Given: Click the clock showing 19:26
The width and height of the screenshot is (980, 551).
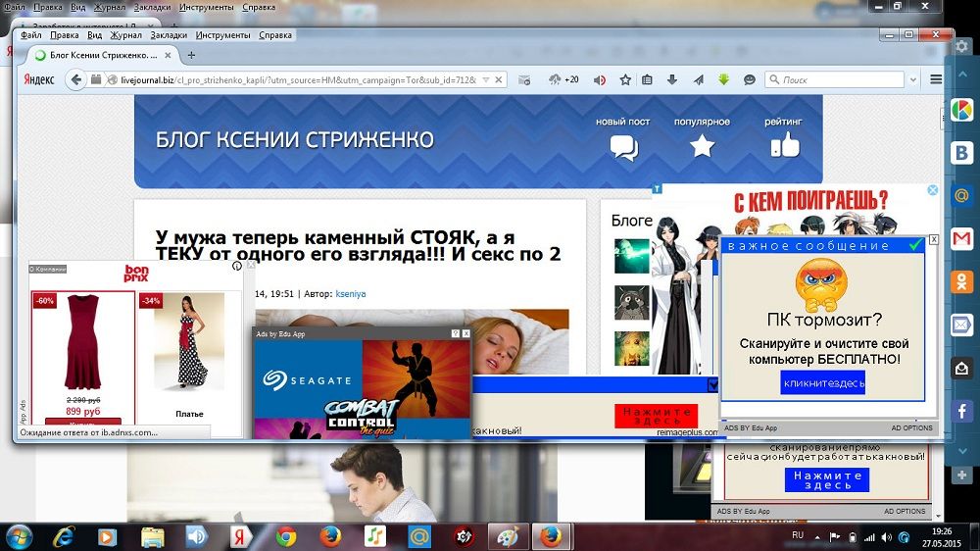Looking at the screenshot, I should click(941, 531).
